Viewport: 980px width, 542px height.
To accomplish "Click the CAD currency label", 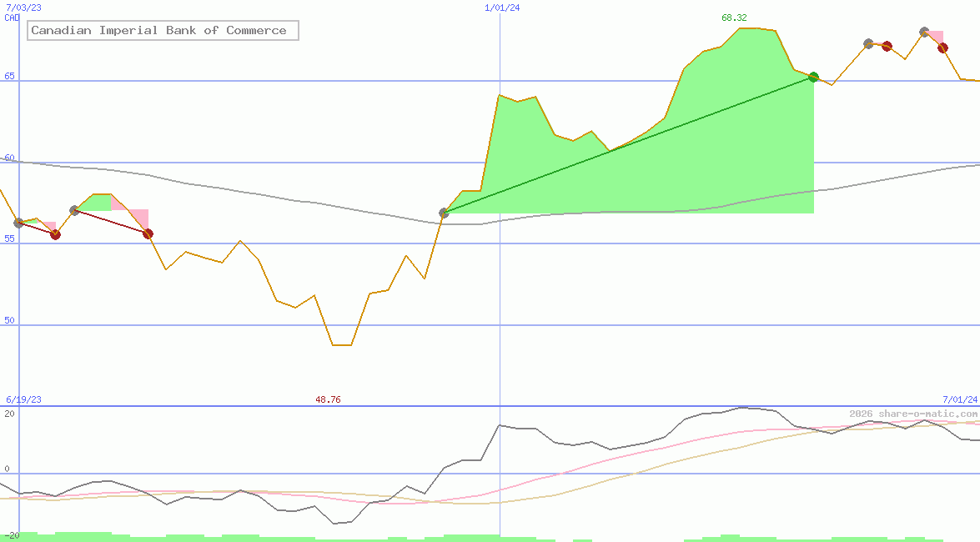I will [x=12, y=18].
